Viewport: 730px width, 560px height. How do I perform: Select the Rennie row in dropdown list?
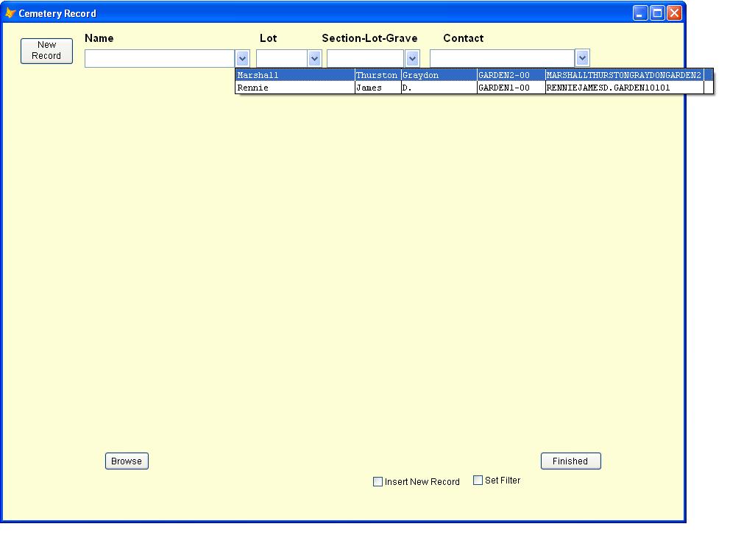tap(474, 88)
